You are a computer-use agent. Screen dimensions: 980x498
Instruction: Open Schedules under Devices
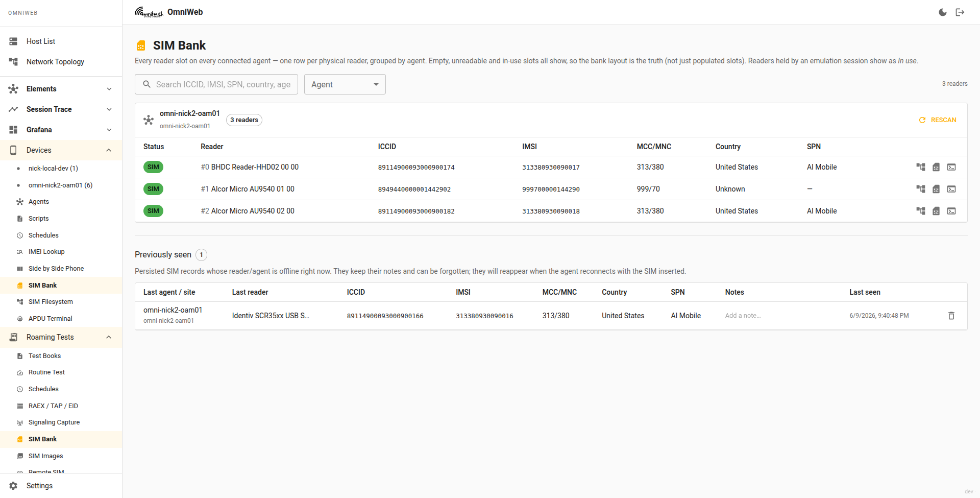click(x=61, y=235)
